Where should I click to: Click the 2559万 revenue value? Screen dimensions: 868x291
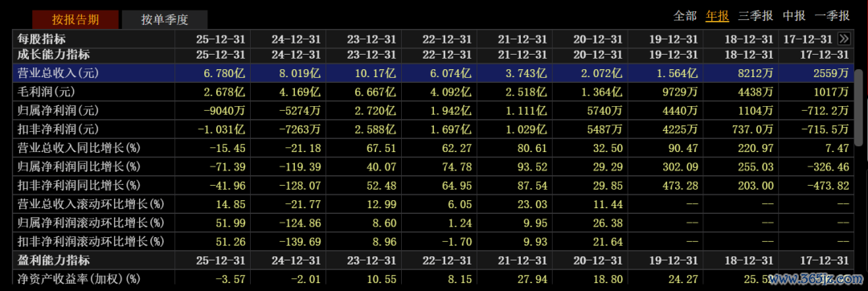tap(832, 74)
